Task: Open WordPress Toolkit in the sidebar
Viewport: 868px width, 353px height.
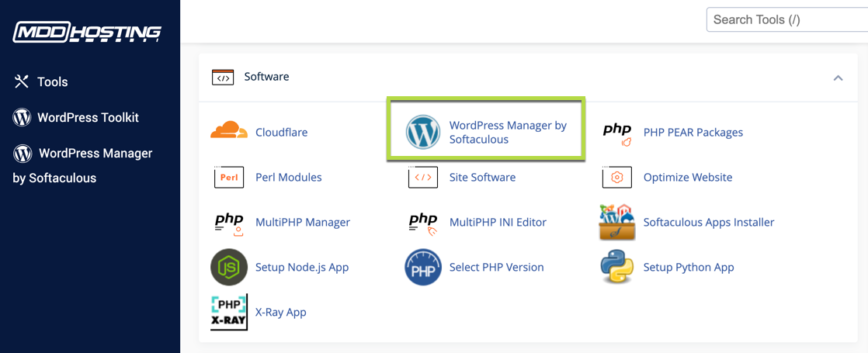Action: point(88,117)
